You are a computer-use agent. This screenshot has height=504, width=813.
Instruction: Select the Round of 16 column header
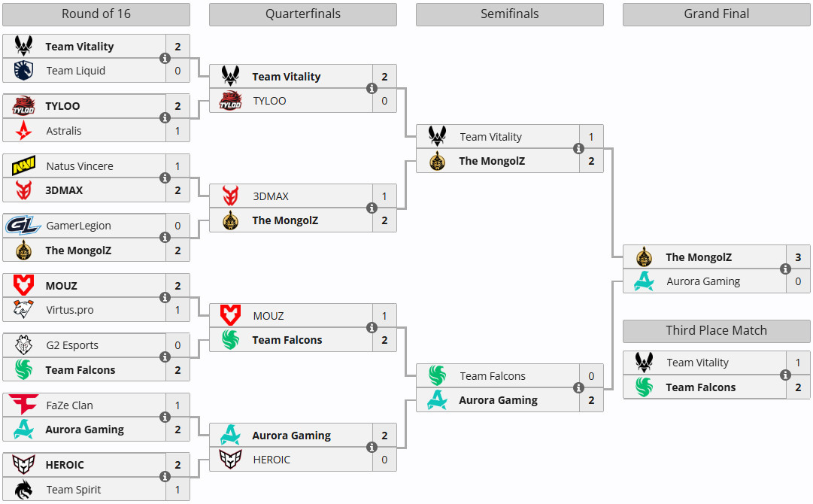96,14
